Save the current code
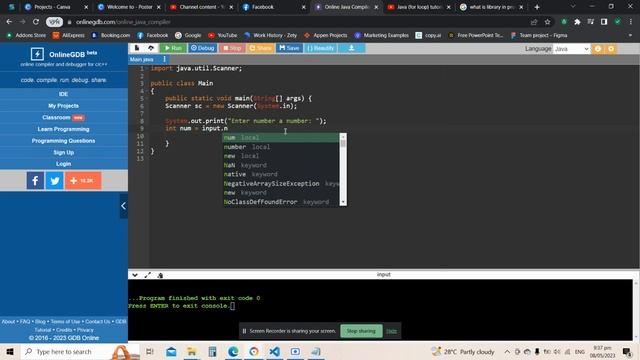Screen dimensions: 640x360 point(289,48)
